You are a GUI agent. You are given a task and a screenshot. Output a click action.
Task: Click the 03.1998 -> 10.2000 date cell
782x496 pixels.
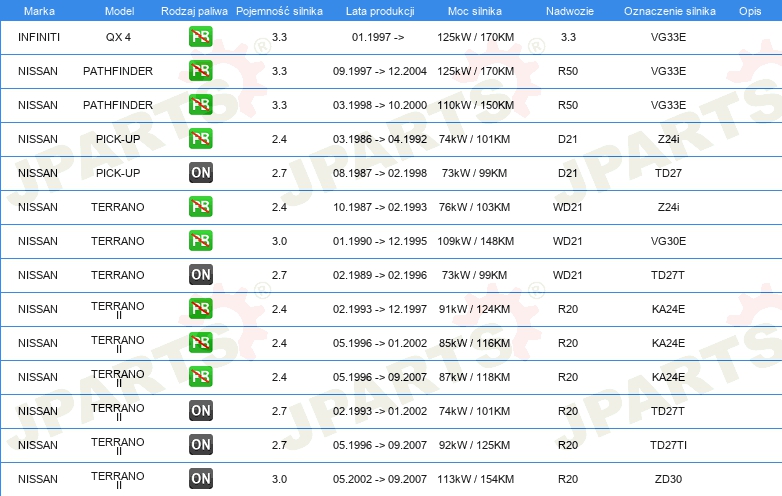tap(380, 105)
